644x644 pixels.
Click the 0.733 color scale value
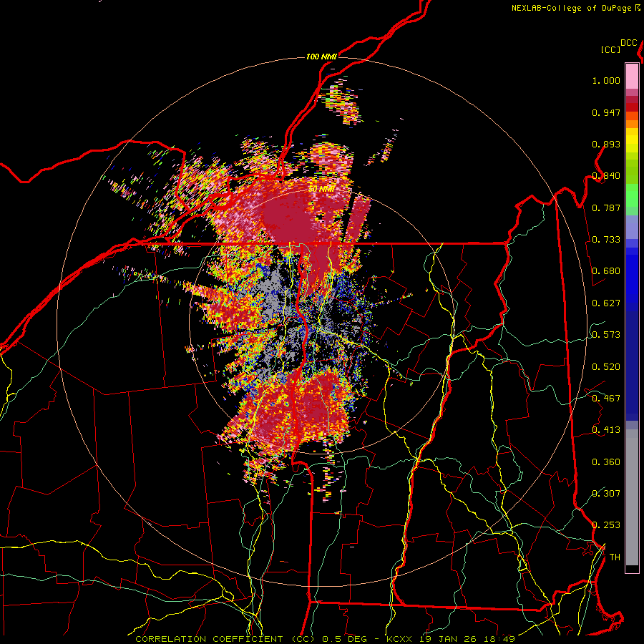coord(606,240)
